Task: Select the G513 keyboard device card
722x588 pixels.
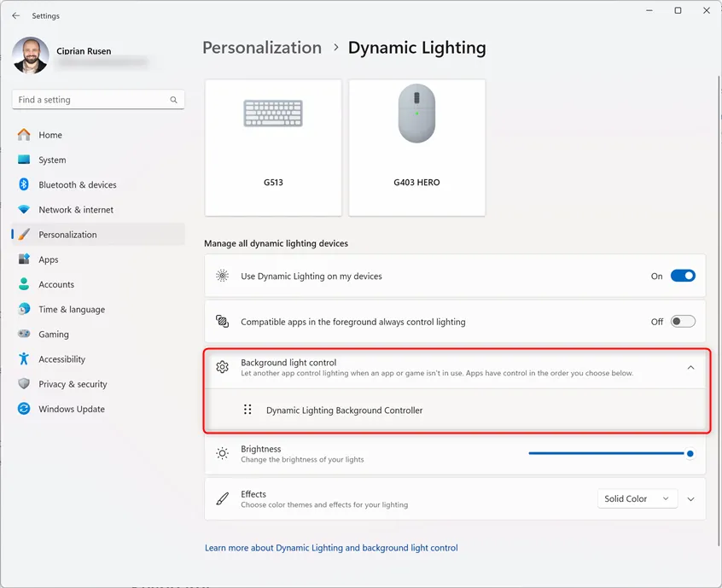Action: coord(273,147)
